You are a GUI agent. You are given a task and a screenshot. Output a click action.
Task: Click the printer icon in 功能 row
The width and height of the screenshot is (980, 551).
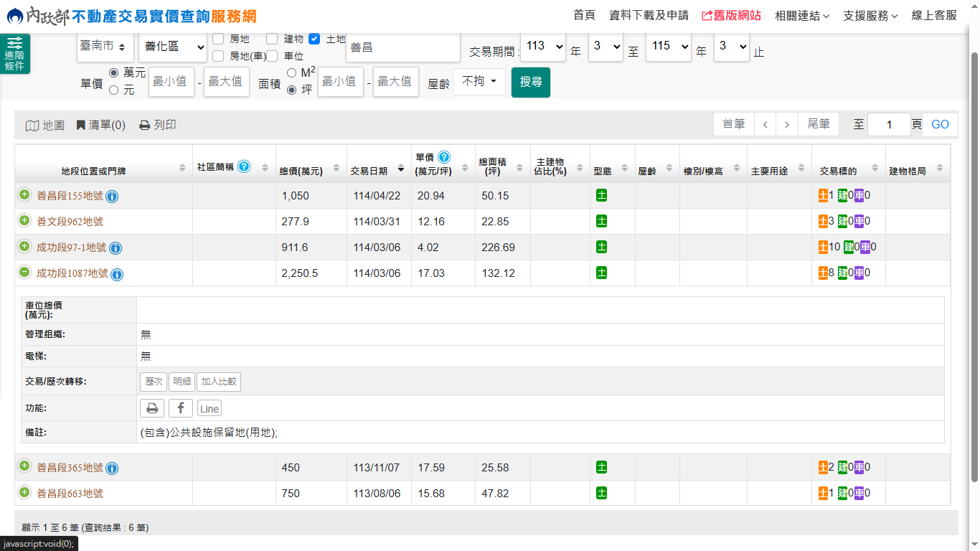pos(152,408)
